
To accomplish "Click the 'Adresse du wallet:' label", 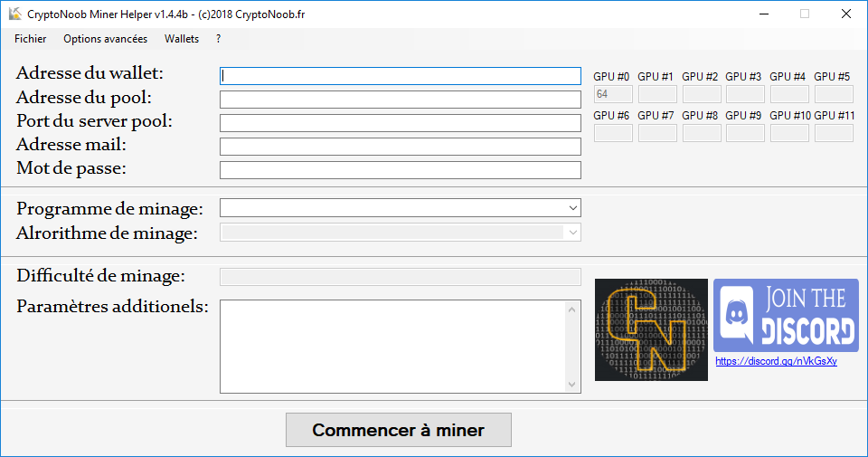I will 90,73.
